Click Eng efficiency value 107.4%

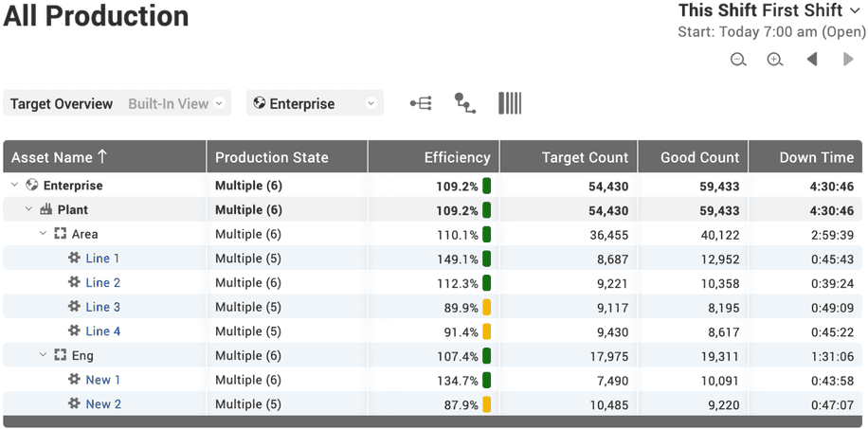[x=458, y=356]
